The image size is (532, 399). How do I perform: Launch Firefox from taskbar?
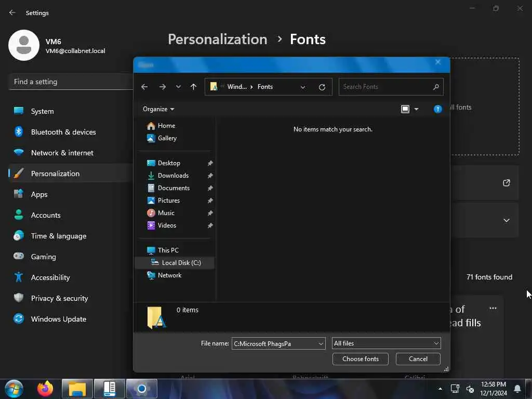tap(45, 389)
